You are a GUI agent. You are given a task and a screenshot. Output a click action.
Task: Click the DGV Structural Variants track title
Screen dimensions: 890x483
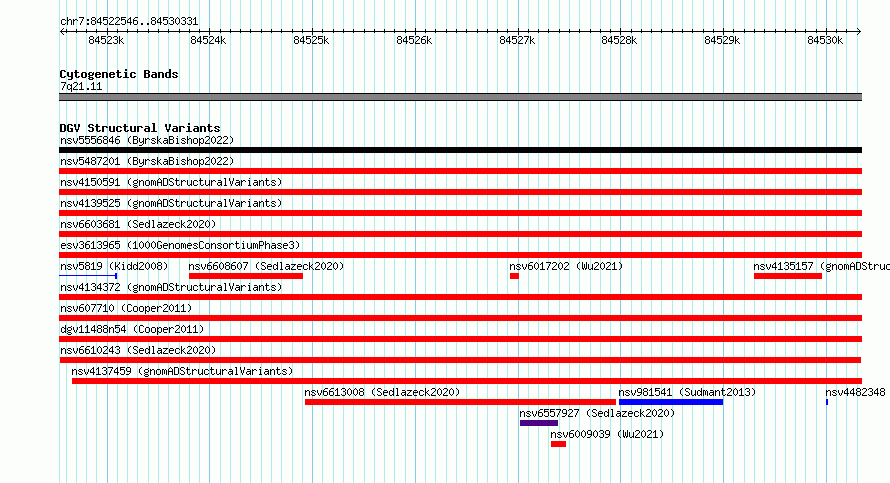(140, 128)
